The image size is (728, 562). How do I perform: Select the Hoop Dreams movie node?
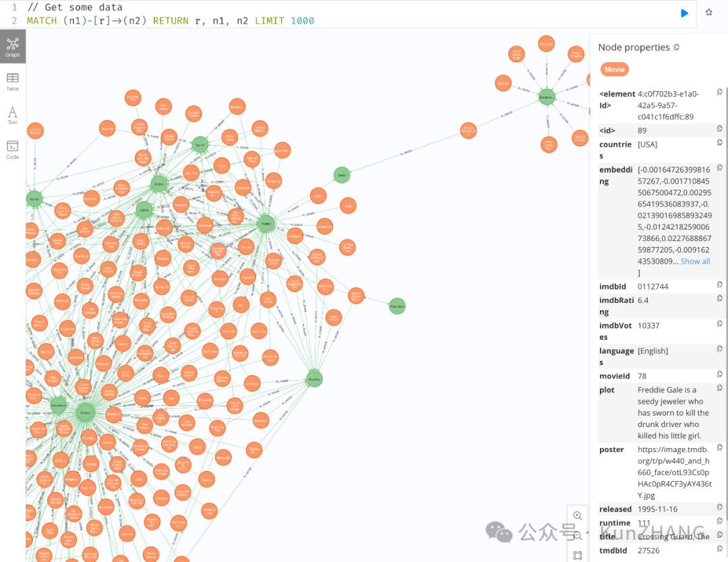(x=576, y=54)
